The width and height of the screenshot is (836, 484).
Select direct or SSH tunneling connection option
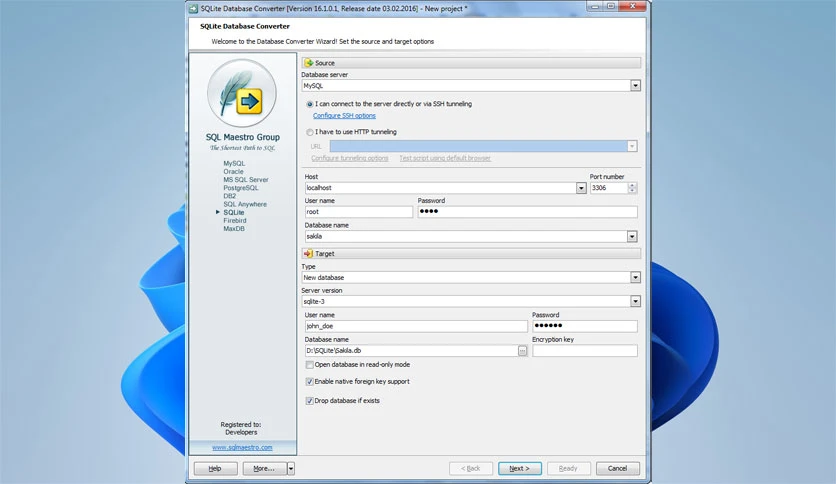click(x=310, y=104)
